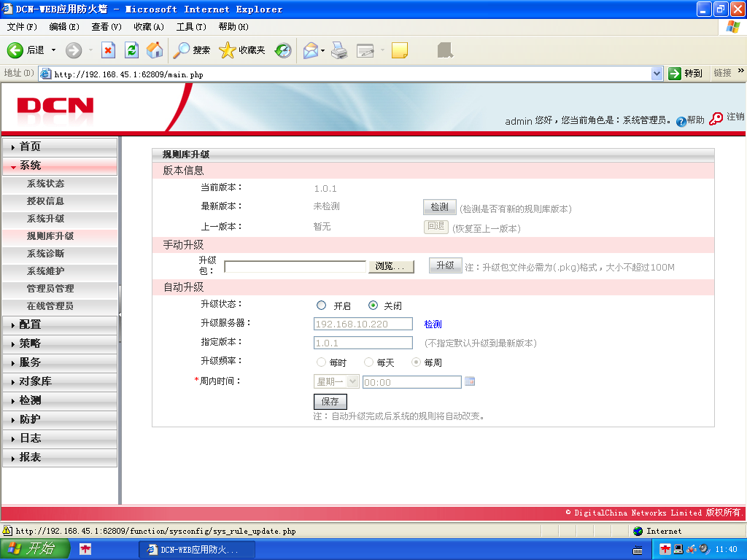Viewport: 747px width, 560px height.
Task: Expand the 报表 sidebar section
Action: (60, 457)
